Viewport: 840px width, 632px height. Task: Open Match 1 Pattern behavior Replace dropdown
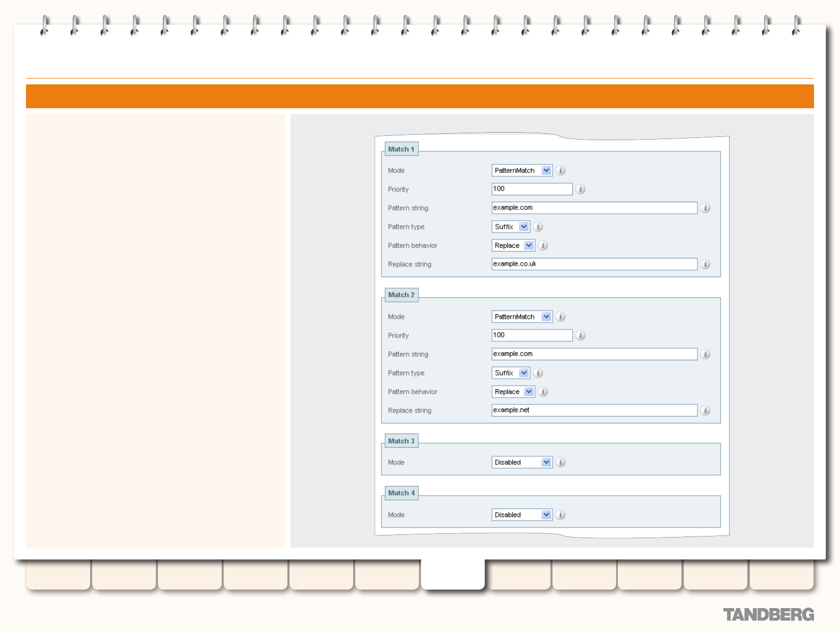click(x=513, y=245)
